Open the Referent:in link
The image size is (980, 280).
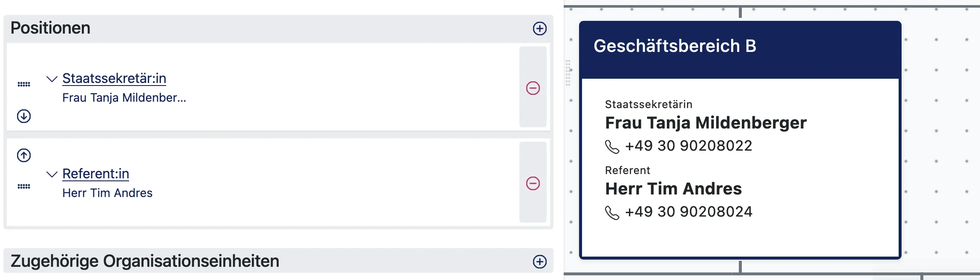point(96,174)
